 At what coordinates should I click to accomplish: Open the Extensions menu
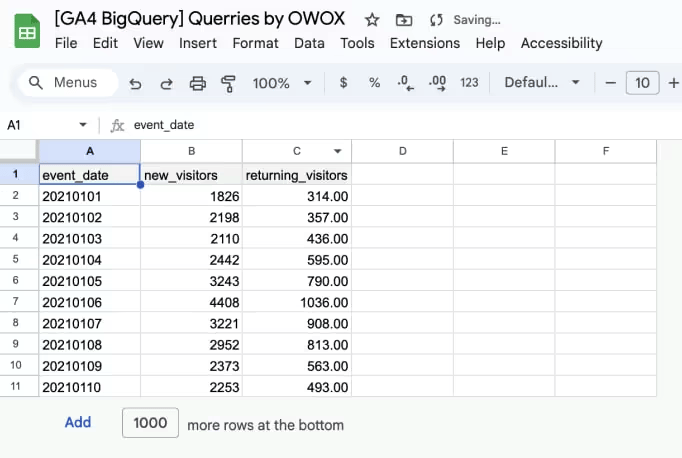[x=425, y=43]
